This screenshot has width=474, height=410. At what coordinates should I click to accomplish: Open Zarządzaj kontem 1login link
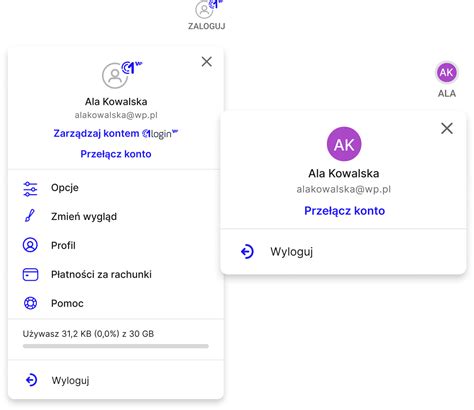click(x=116, y=134)
